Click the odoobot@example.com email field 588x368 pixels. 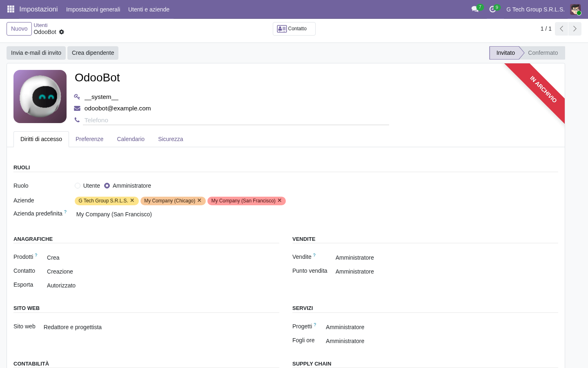point(236,108)
